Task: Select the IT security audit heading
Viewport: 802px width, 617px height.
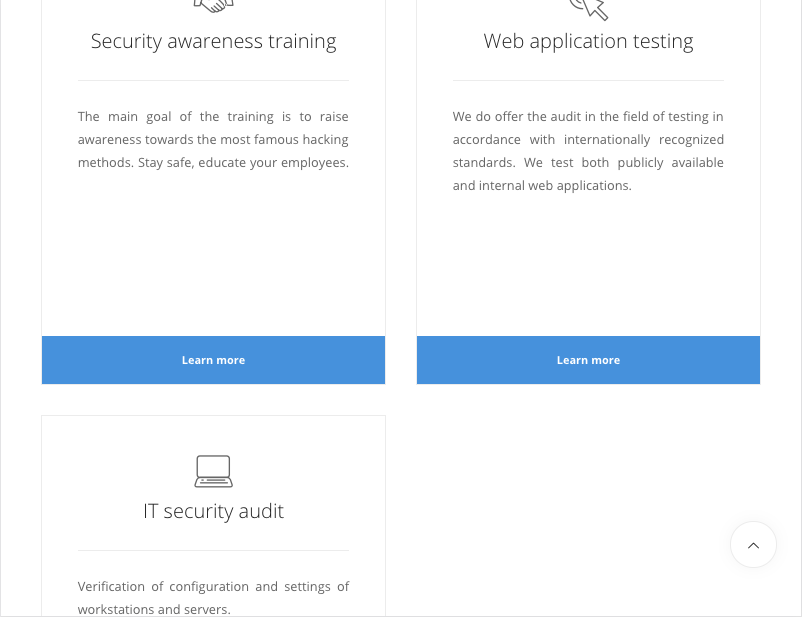Action: point(213,511)
